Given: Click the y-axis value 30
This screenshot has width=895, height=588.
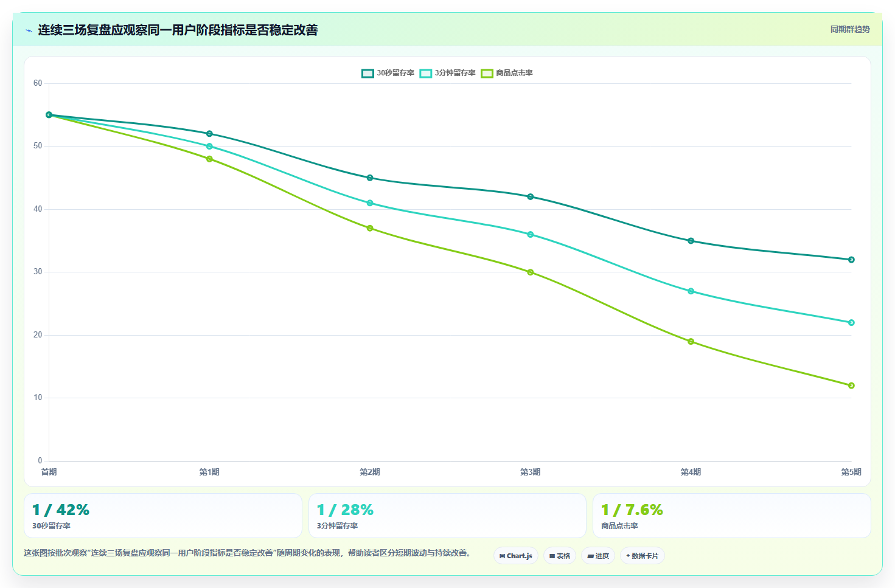Looking at the screenshot, I should (x=38, y=272).
